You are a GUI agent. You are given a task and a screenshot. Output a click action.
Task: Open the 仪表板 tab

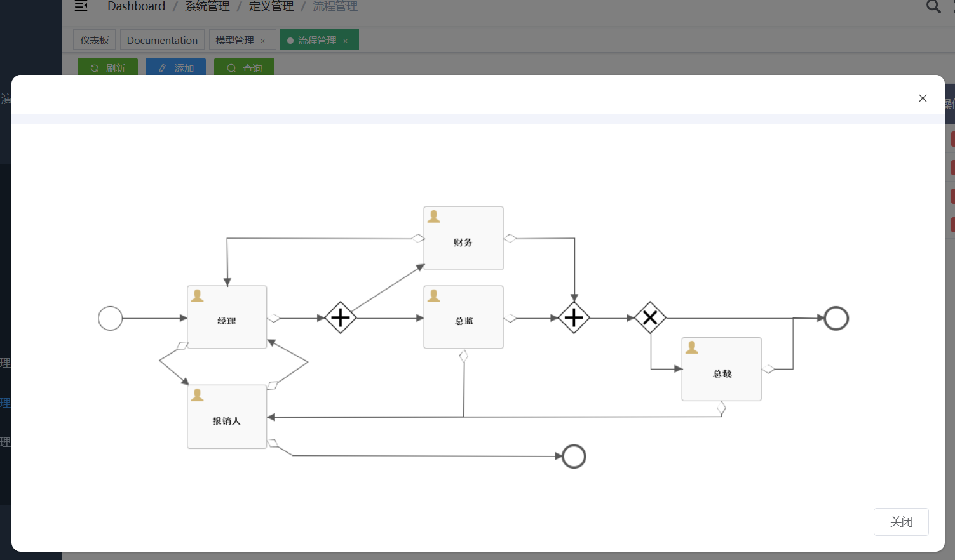click(x=95, y=40)
